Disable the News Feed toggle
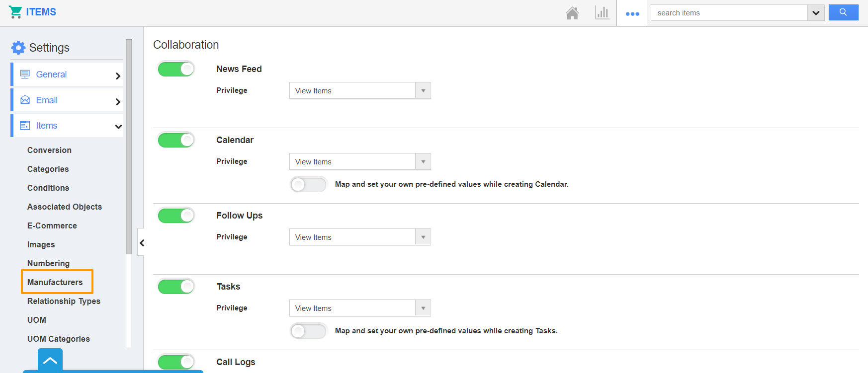Screen dimensions: 868x373 click(x=176, y=69)
